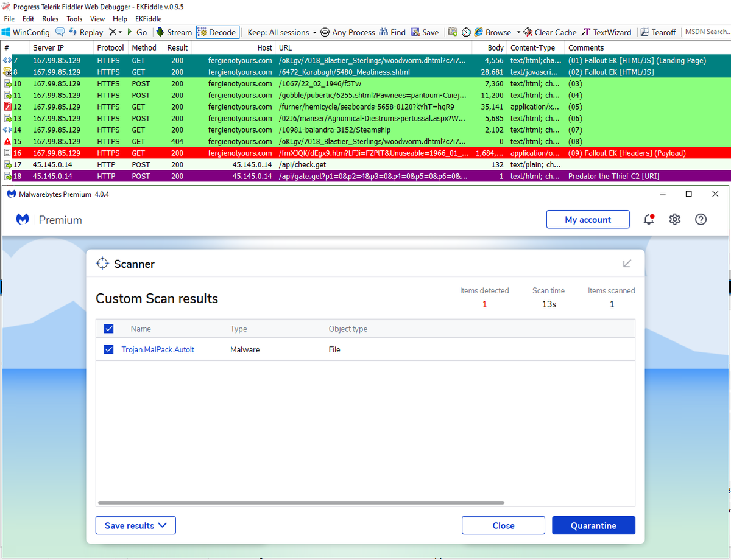Viewport: 731px width, 560px height.
Task: Maximize the Malwarebytes window
Action: [688, 194]
